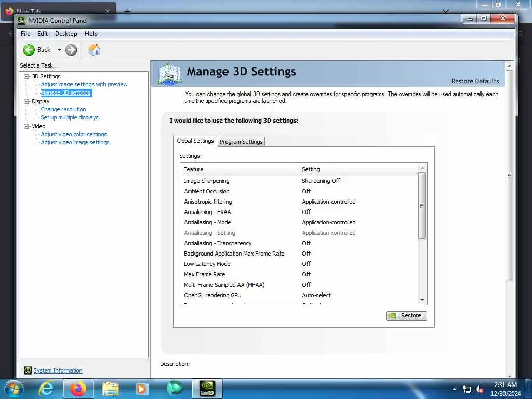Click the green bubble taskbar icon
532x399 pixels.
pyautogui.click(x=175, y=389)
